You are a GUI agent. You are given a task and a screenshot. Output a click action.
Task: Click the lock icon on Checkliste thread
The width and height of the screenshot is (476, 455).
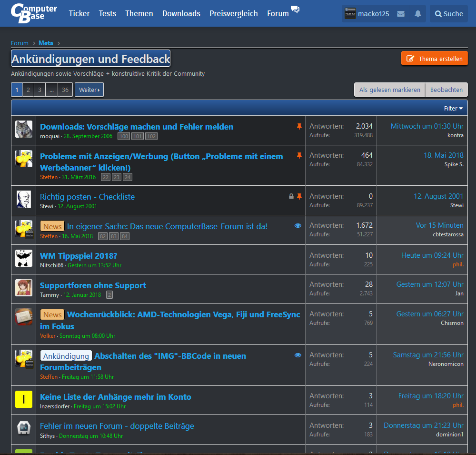click(291, 196)
